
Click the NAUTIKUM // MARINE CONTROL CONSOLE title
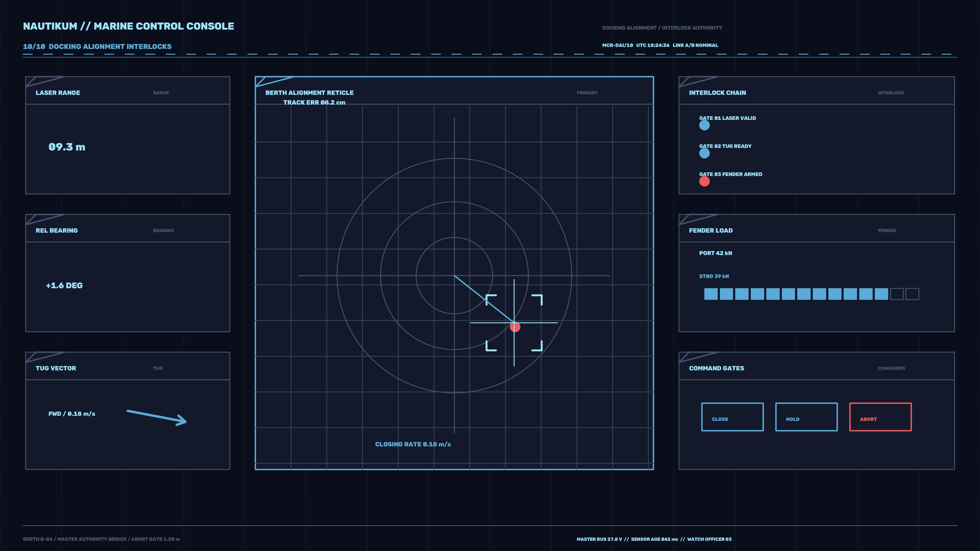tap(129, 26)
